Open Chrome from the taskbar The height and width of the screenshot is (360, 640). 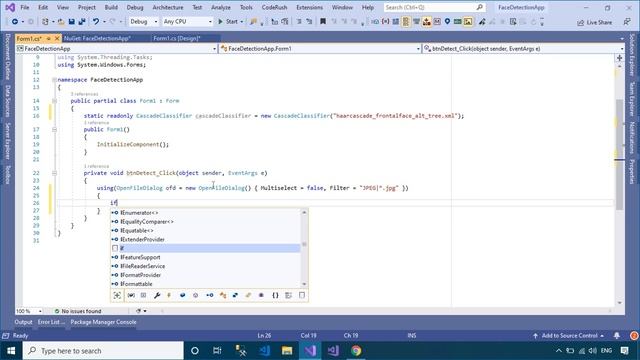click(x=356, y=351)
